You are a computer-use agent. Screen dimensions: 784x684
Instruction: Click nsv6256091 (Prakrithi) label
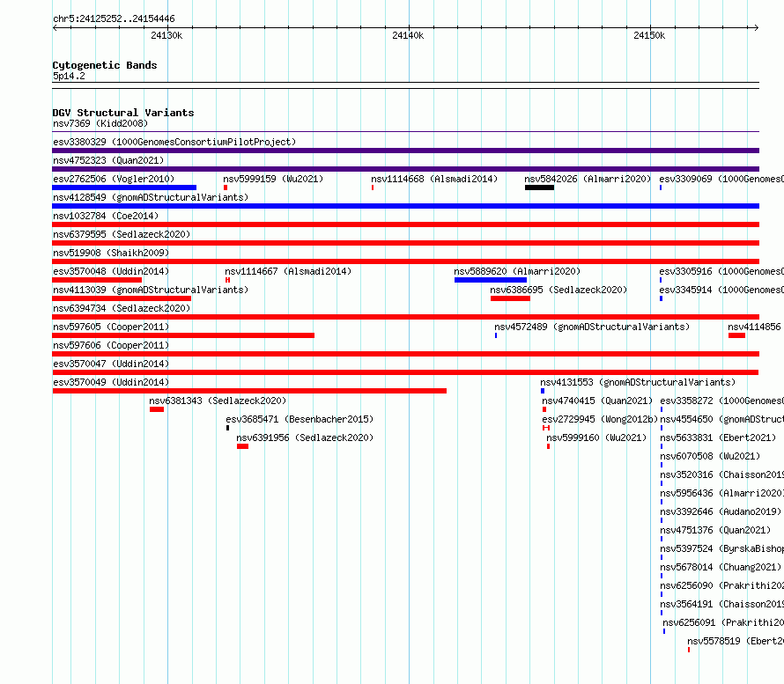tap(723, 622)
